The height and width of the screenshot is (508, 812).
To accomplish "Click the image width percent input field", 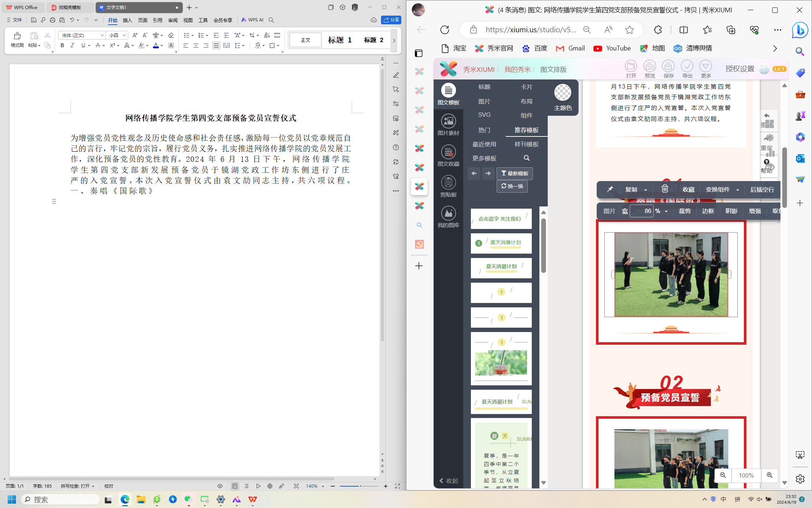I will [x=641, y=211].
